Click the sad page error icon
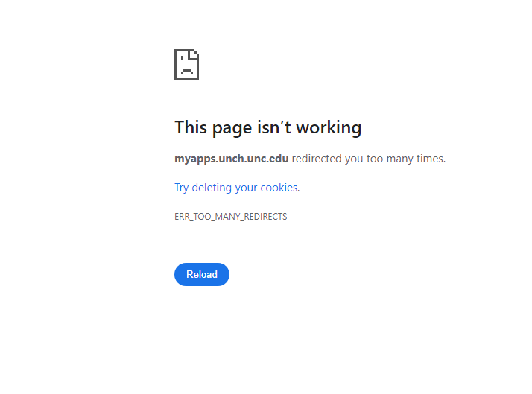 click(186, 65)
